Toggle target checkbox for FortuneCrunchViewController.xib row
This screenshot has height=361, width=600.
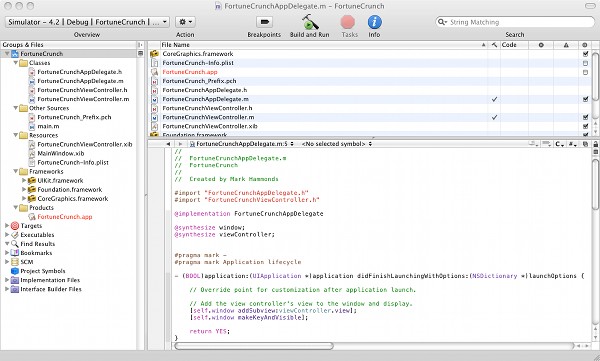point(585,126)
